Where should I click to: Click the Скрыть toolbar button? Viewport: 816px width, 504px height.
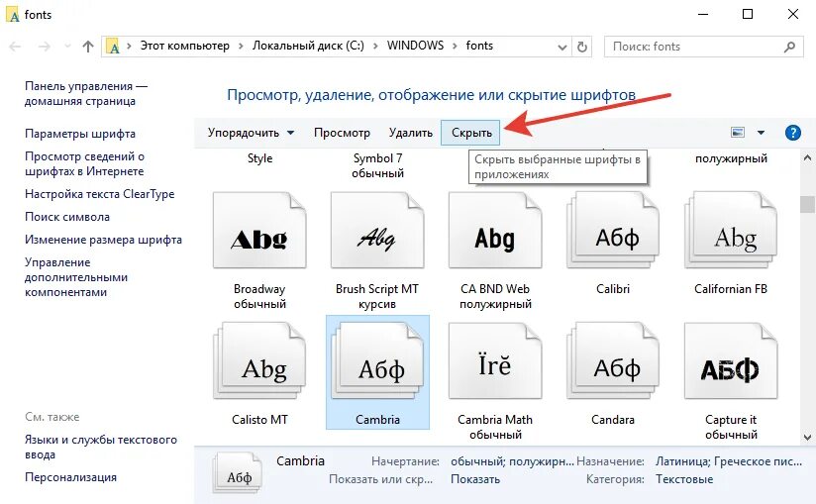pyautogui.click(x=471, y=133)
